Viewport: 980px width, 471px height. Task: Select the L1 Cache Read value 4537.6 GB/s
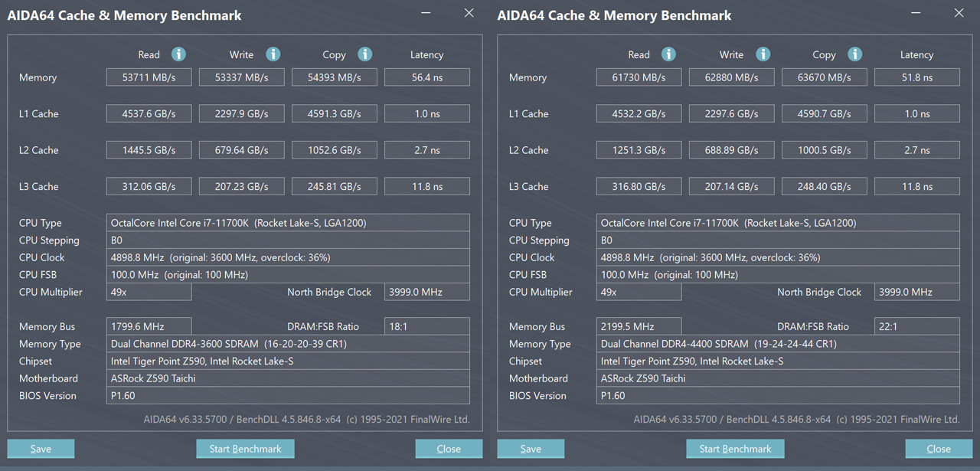point(149,113)
